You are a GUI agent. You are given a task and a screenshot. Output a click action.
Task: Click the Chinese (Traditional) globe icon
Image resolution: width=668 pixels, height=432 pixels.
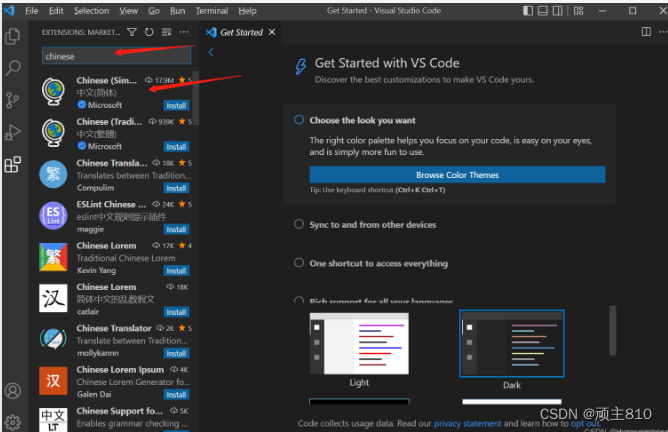pyautogui.click(x=53, y=133)
